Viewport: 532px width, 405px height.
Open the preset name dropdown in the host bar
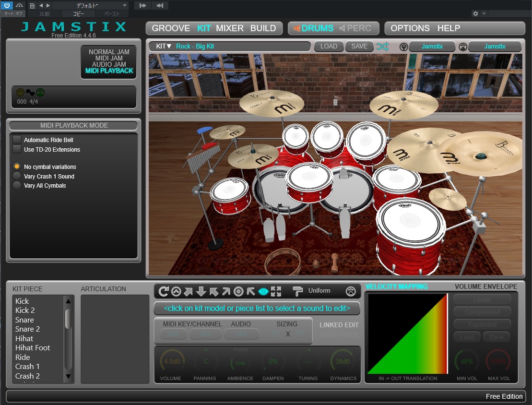click(90, 6)
